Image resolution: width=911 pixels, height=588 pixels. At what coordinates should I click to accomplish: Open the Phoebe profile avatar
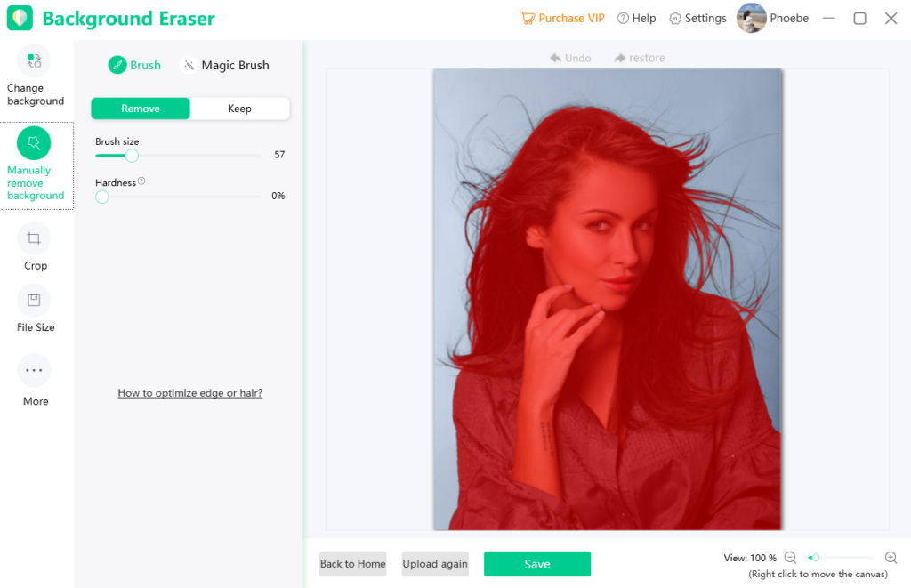click(x=751, y=18)
